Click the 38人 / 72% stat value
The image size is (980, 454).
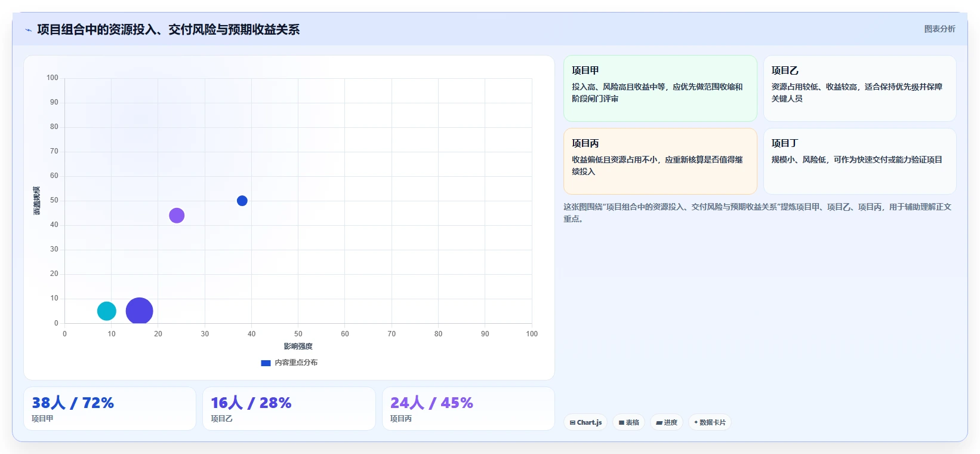point(73,403)
